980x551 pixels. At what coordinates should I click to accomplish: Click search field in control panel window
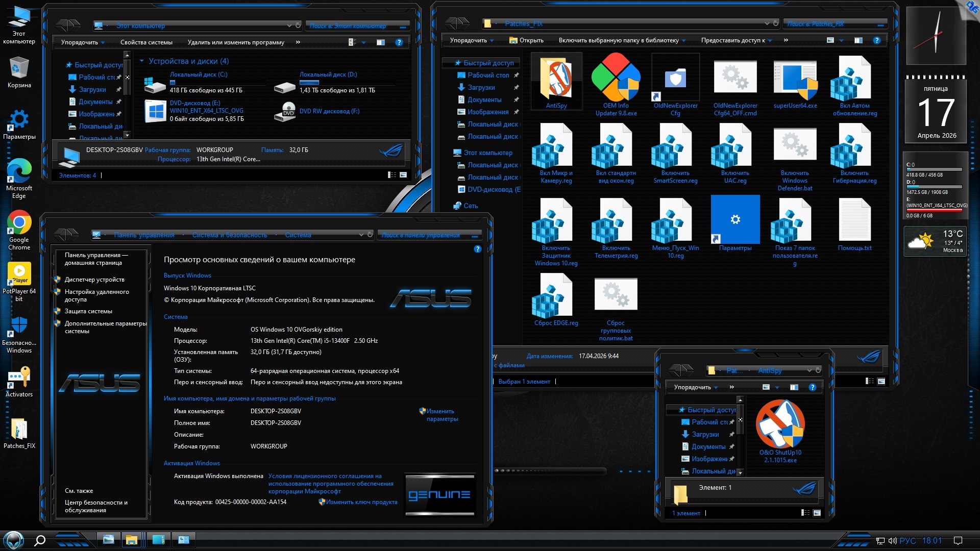pos(424,235)
